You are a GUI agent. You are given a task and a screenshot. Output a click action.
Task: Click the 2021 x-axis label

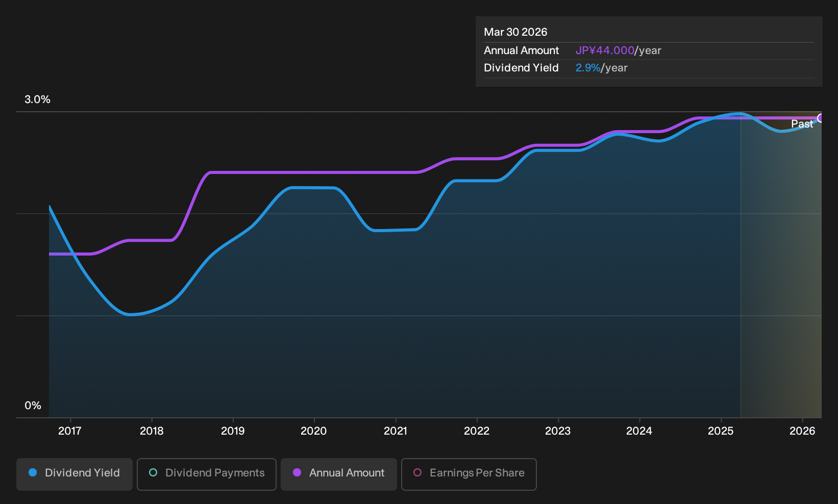[396, 431]
